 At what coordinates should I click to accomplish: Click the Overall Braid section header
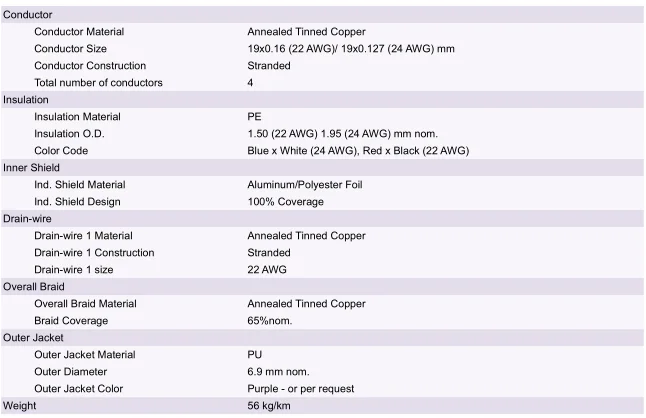coord(34,287)
